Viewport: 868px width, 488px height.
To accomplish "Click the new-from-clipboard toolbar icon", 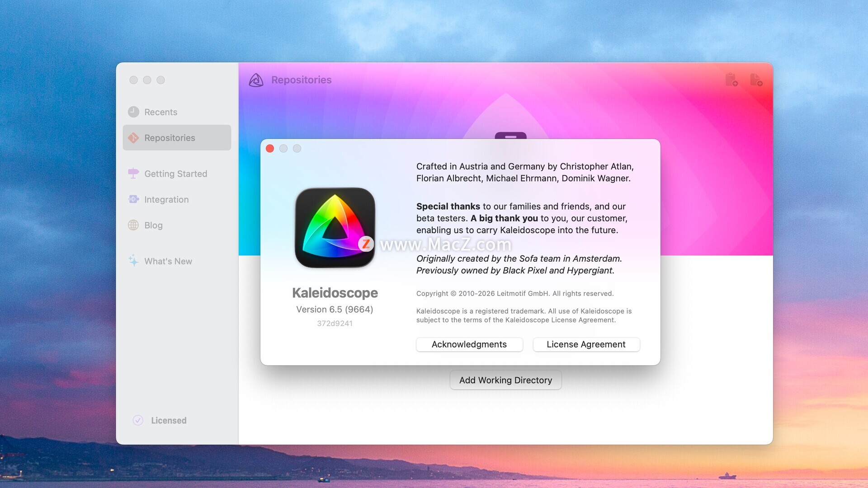I will tap(731, 80).
